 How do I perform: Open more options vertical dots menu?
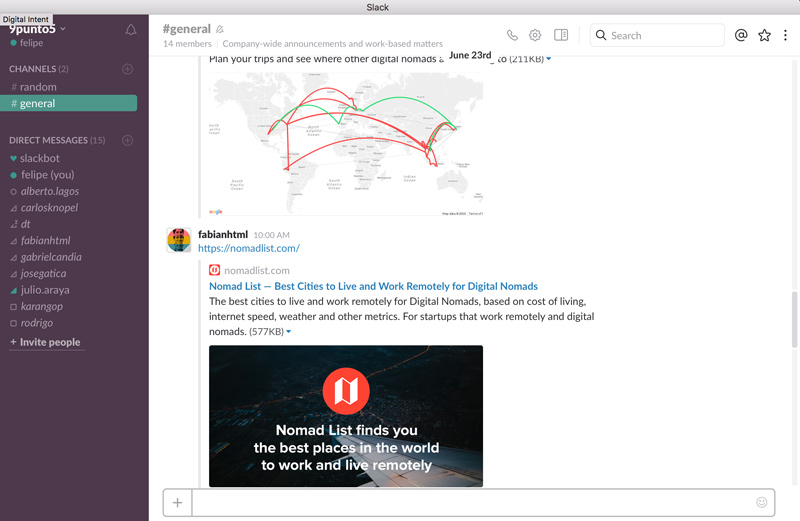(786, 35)
